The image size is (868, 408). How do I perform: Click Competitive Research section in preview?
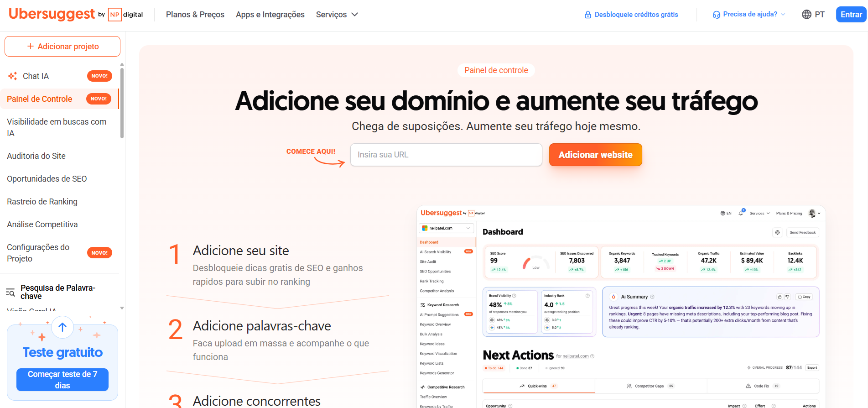[442, 387]
